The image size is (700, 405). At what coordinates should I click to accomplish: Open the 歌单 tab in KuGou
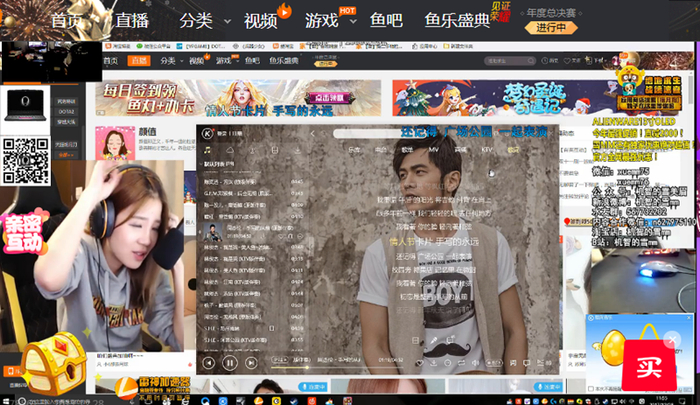point(407,150)
